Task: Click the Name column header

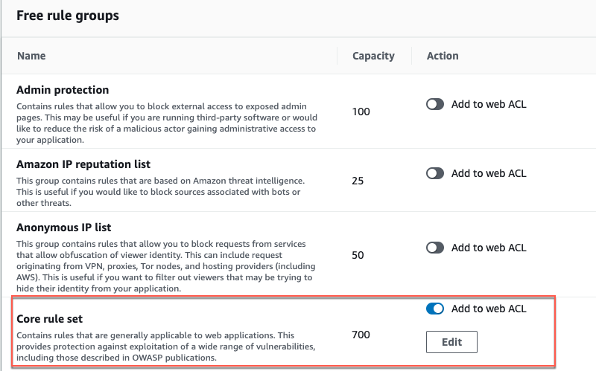Action: [x=31, y=56]
